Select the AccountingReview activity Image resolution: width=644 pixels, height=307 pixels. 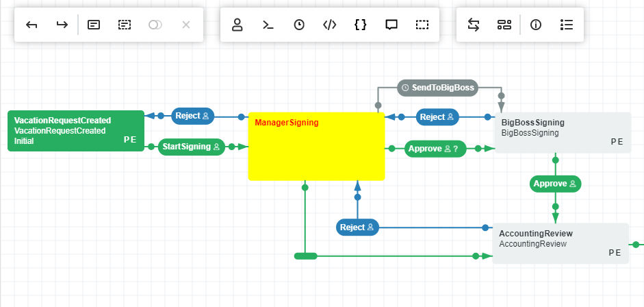click(561, 243)
